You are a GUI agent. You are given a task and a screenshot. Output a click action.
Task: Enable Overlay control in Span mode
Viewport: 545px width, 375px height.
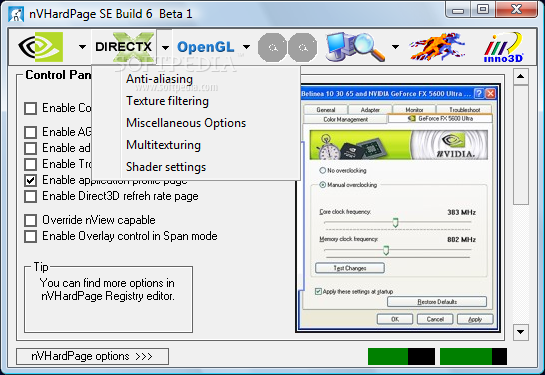31,236
